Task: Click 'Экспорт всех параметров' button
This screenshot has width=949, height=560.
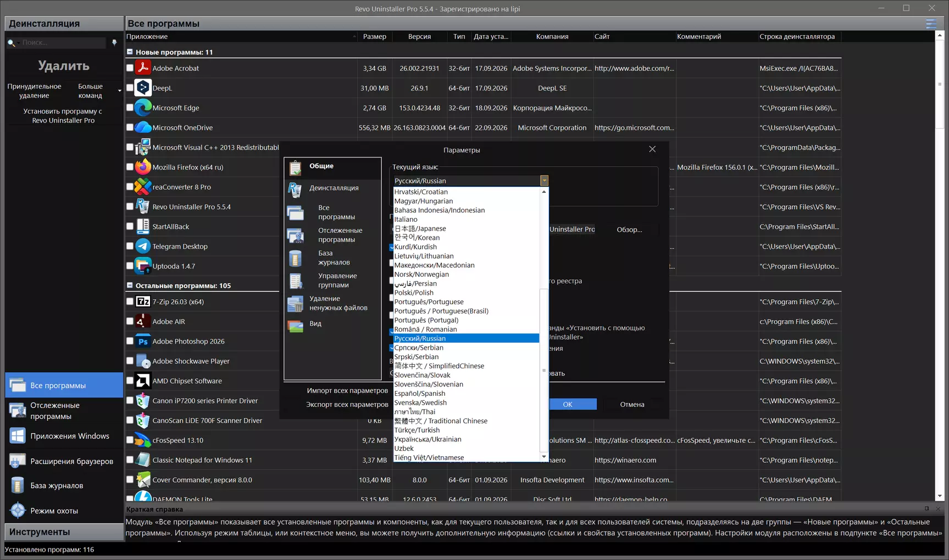Action: (x=347, y=404)
